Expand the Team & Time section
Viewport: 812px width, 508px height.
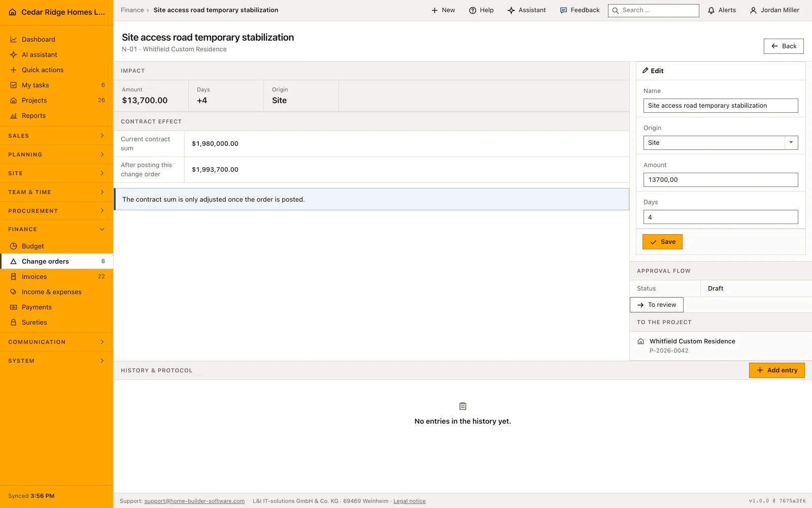pyautogui.click(x=56, y=192)
